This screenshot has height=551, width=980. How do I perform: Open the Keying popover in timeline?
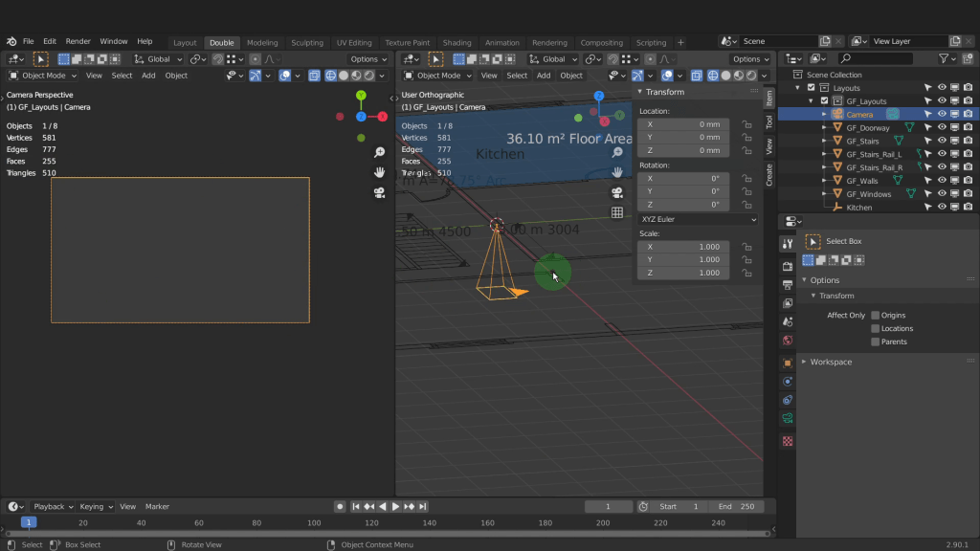tap(96, 506)
